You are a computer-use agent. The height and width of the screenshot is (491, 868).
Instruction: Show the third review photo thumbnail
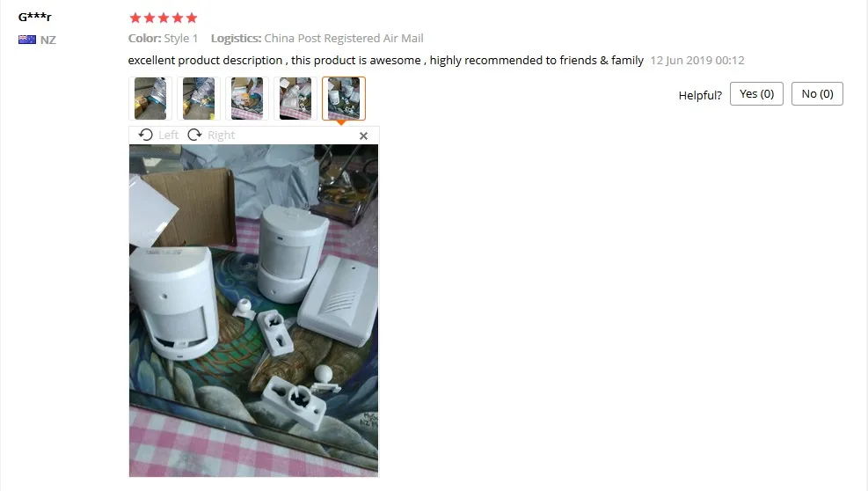coord(247,99)
